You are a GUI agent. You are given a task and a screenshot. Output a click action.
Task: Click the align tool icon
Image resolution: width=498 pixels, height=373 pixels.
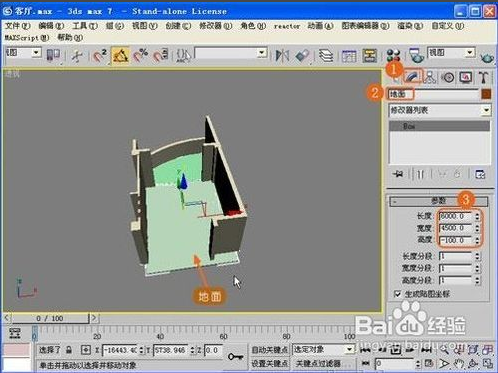[x=302, y=55]
